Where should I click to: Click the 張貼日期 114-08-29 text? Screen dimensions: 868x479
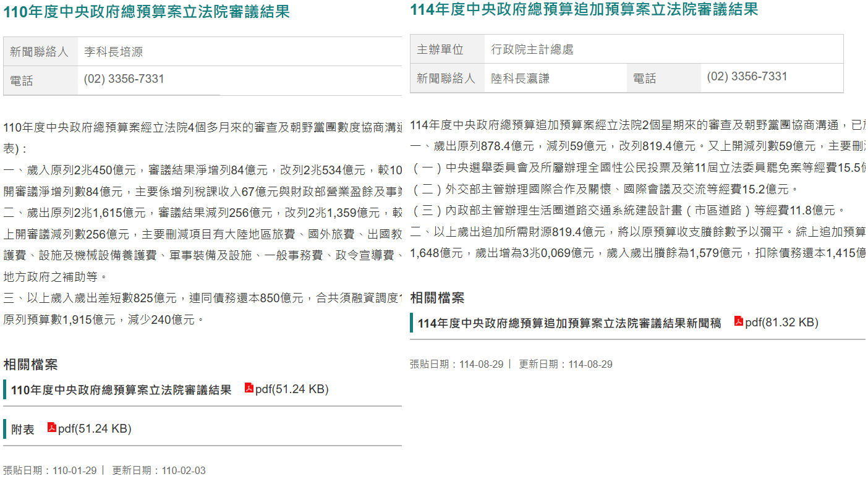456,364
